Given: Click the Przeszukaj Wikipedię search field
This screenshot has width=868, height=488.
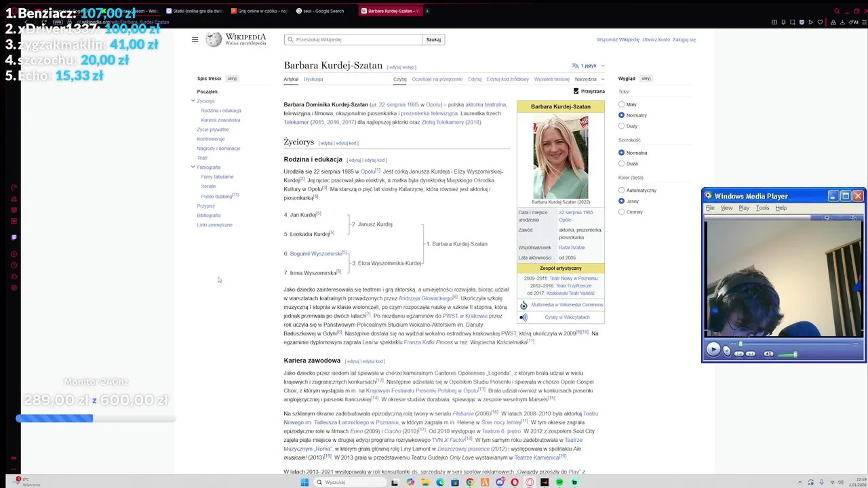Looking at the screenshot, I should [353, 39].
